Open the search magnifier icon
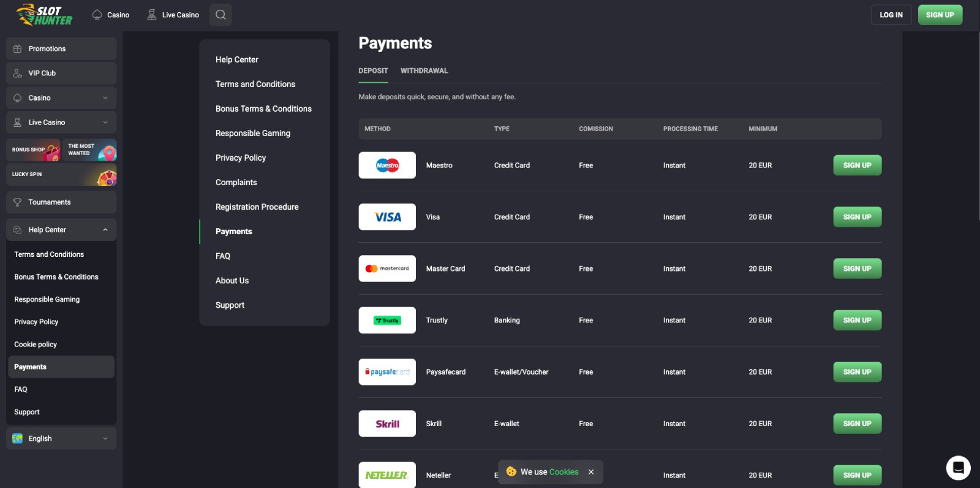980x488 pixels. click(221, 15)
